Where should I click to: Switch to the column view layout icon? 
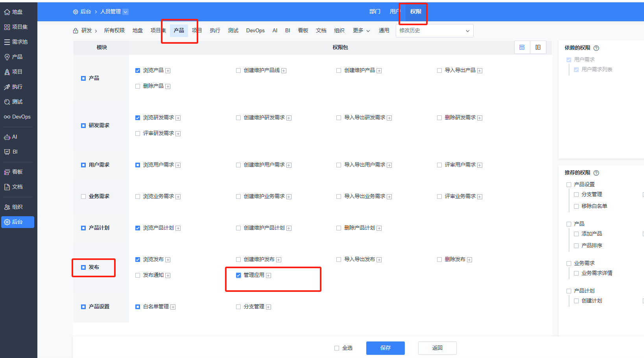(x=538, y=47)
